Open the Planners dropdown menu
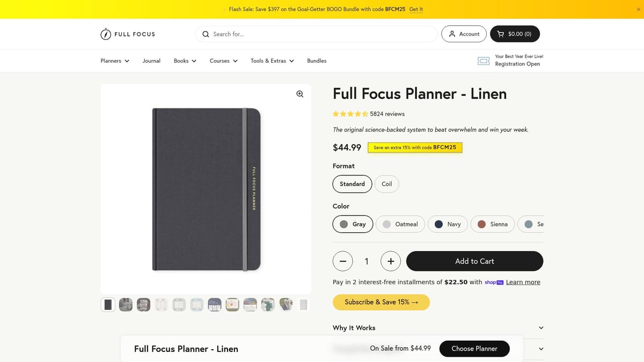Image resolution: width=644 pixels, height=362 pixels. tap(114, 61)
